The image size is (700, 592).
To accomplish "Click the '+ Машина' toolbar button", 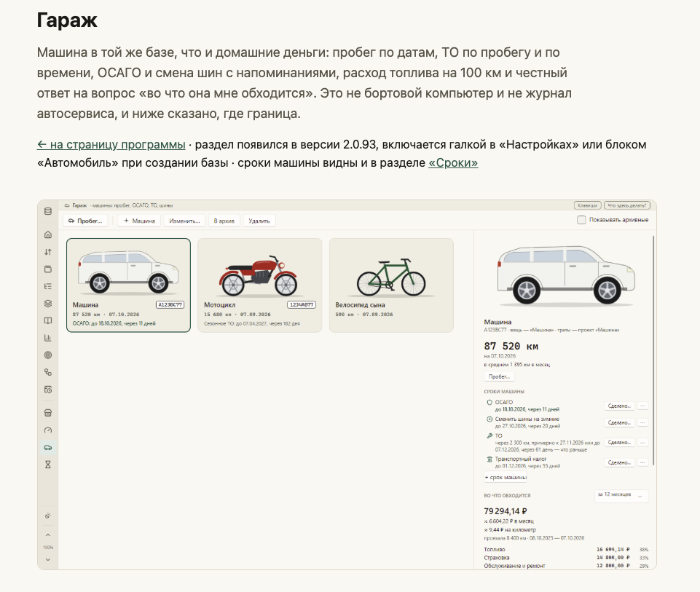I will [139, 221].
